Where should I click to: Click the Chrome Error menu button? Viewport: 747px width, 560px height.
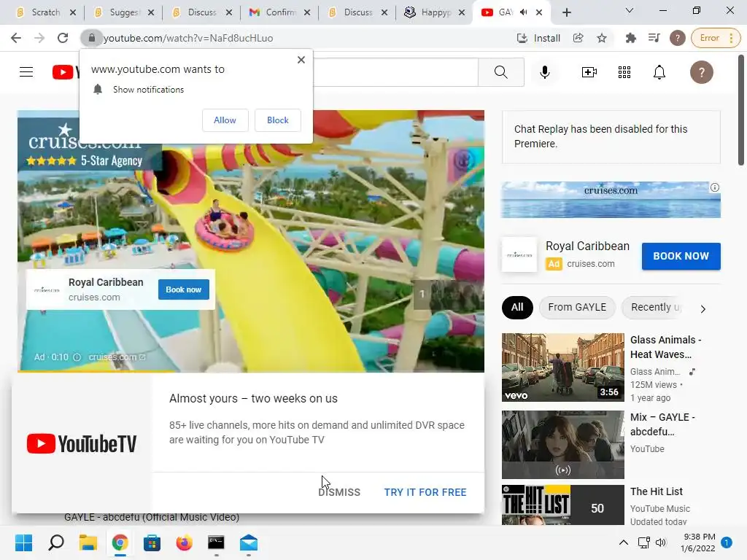(716, 38)
